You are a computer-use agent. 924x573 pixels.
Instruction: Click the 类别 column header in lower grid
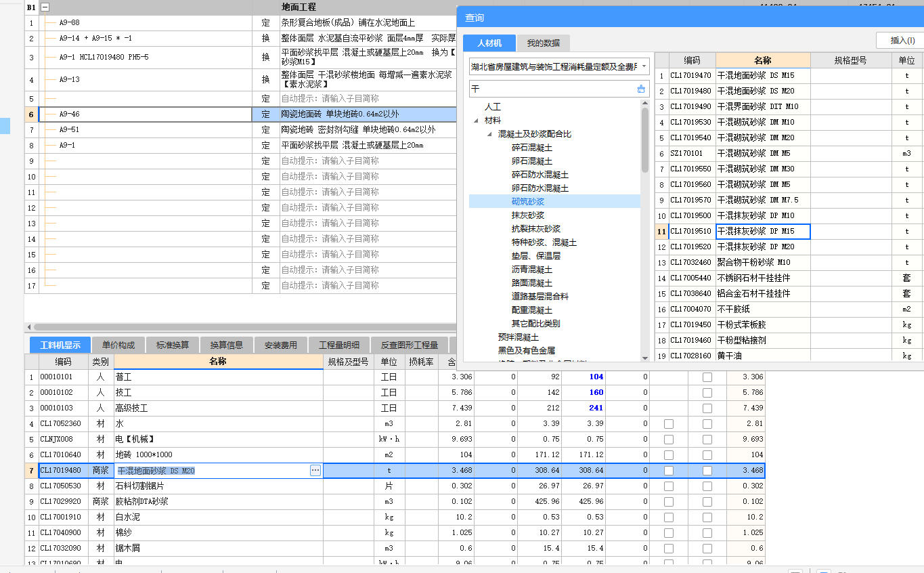(101, 362)
